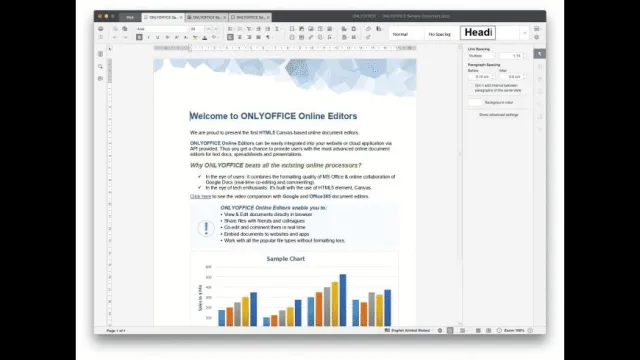
Task: Open the Comments panel in left sidebar
Action: click(100, 78)
